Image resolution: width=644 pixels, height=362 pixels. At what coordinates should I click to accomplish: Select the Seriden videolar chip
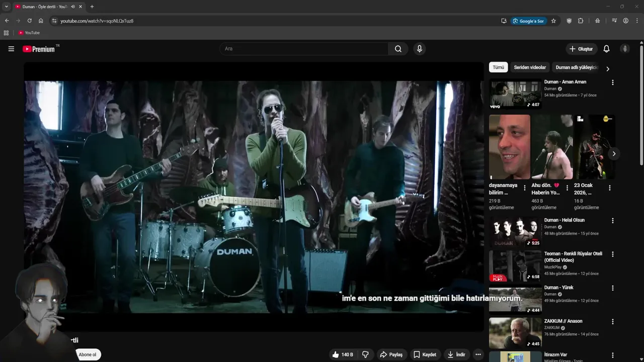tap(530, 67)
